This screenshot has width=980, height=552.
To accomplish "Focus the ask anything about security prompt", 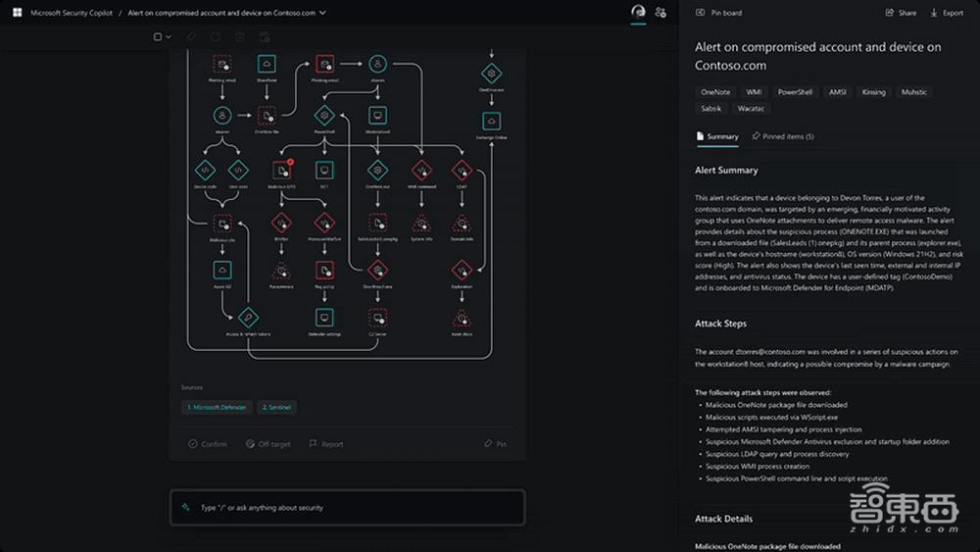I will [348, 508].
